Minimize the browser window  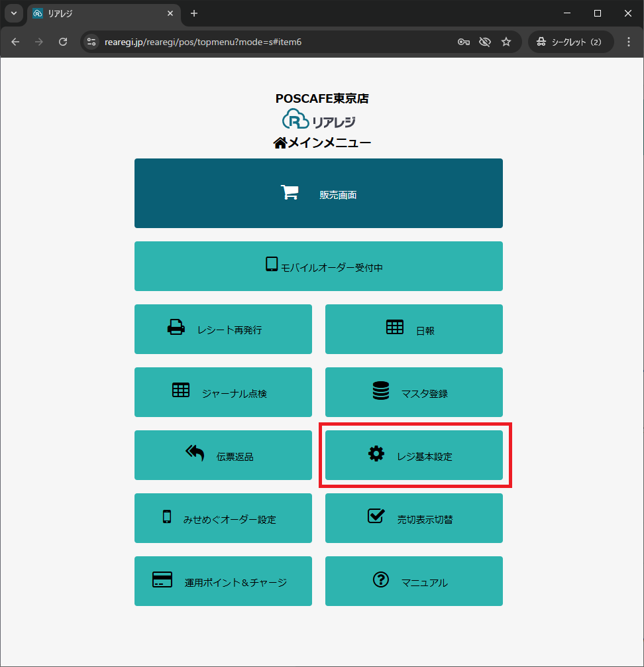coord(567,13)
